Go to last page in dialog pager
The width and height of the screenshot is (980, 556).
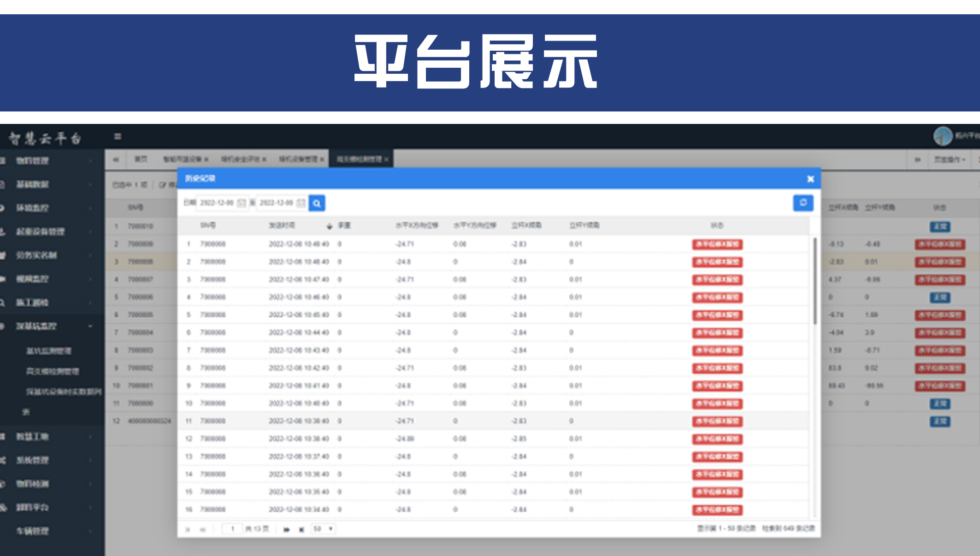(301, 529)
